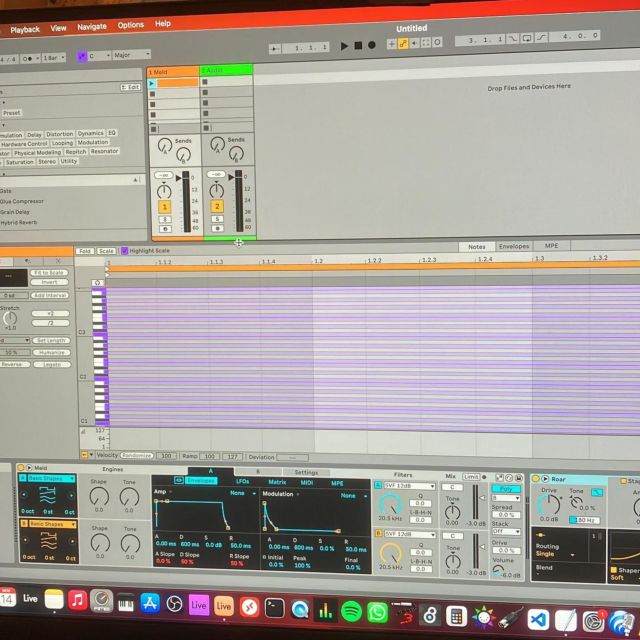Toggle the Fold button in piano roll
Image resolution: width=640 pixels, height=640 pixels.
[85, 251]
